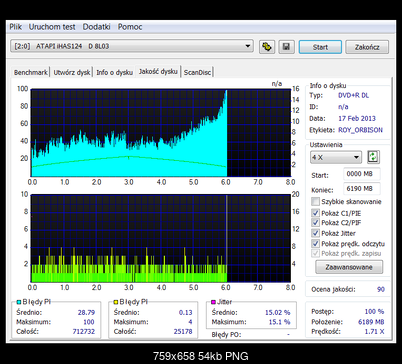Click the PIF total value 25178

(x=183, y=331)
